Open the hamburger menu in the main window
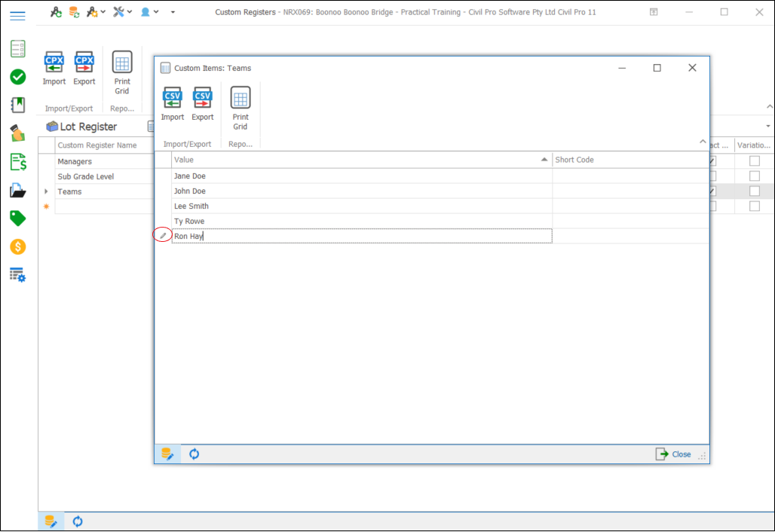This screenshot has width=775, height=532. pyautogui.click(x=17, y=16)
